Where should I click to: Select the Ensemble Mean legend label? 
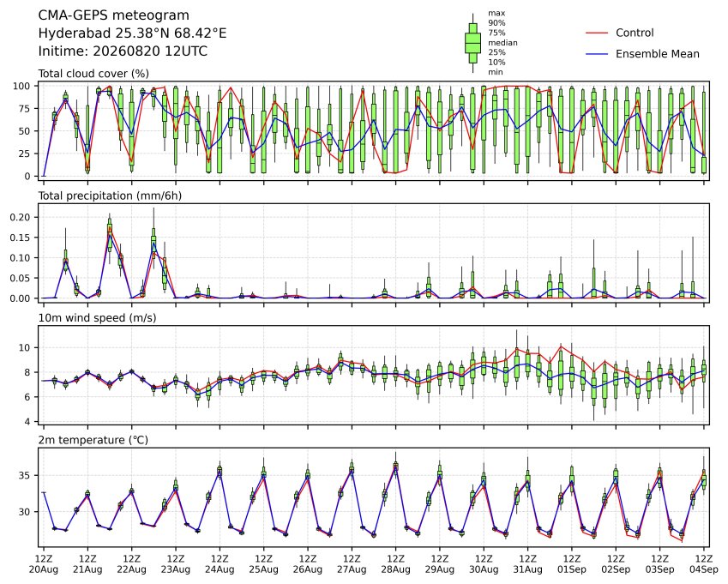658,54
